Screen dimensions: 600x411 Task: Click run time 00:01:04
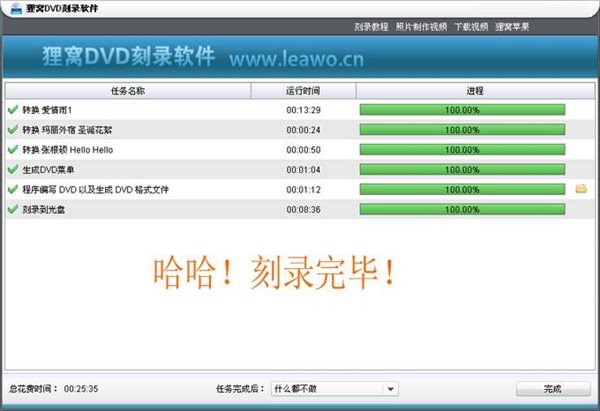[303, 170]
